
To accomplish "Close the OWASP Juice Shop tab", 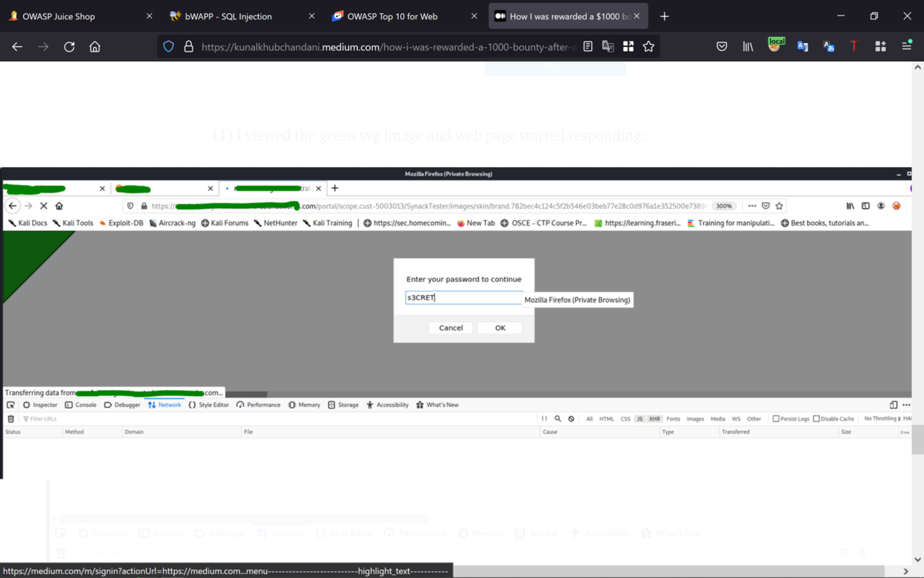I will pyautogui.click(x=149, y=16).
